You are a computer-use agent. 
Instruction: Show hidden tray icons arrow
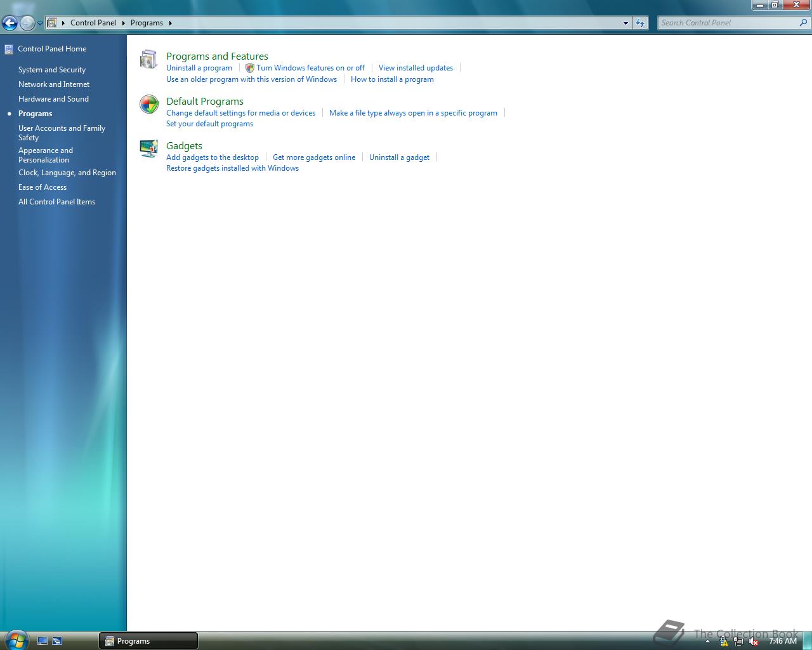(707, 641)
